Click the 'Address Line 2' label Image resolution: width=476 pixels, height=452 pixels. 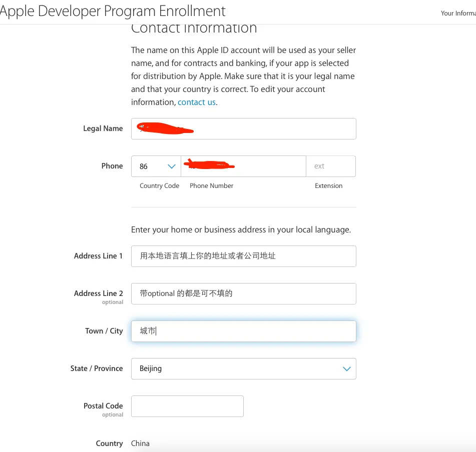[99, 293]
